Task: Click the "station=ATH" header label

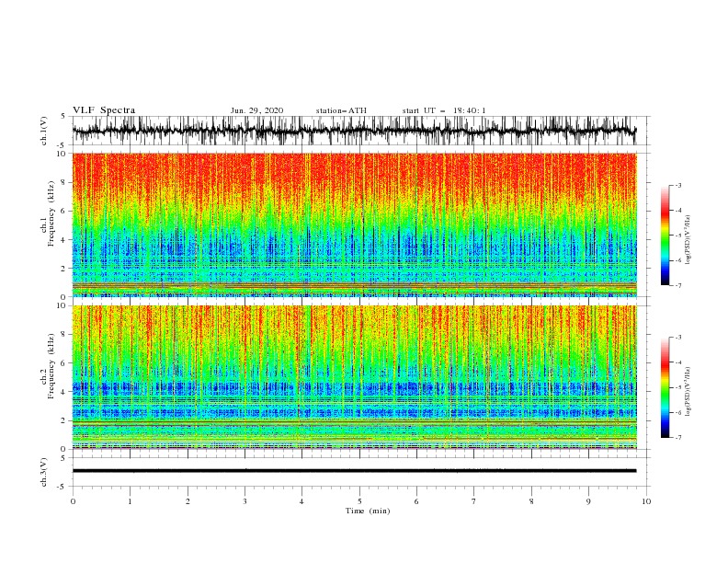Action: coord(341,110)
